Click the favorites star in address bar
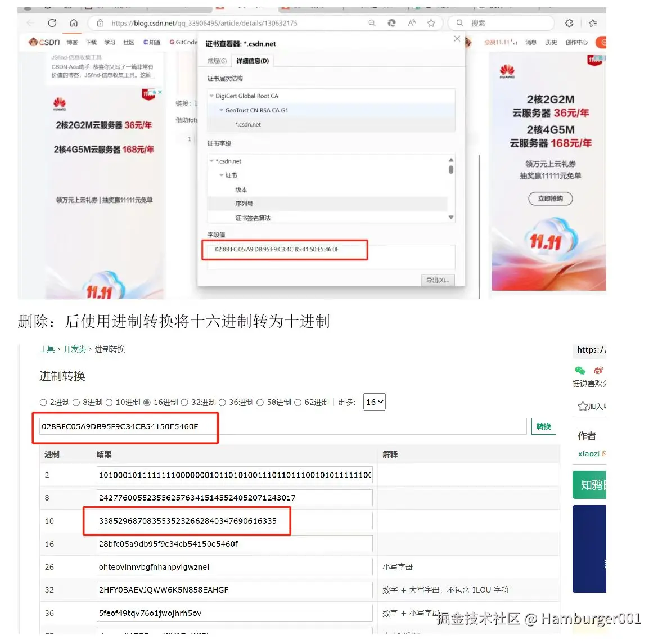Image resolution: width=658 pixels, height=644 pixels. click(x=431, y=23)
